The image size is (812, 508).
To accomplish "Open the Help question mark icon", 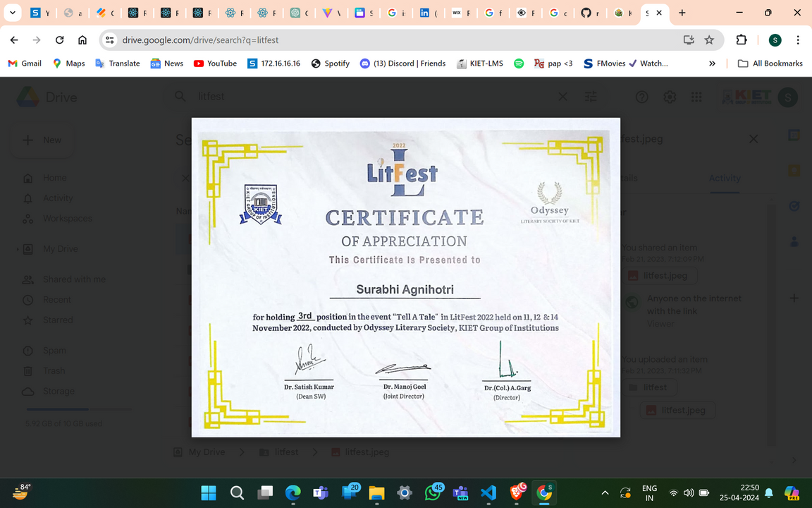I will [641, 97].
